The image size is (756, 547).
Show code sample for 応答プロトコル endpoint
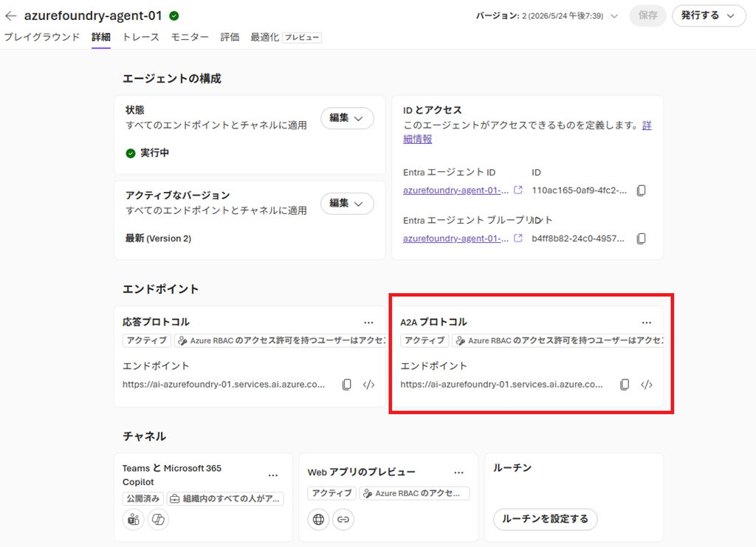click(369, 385)
